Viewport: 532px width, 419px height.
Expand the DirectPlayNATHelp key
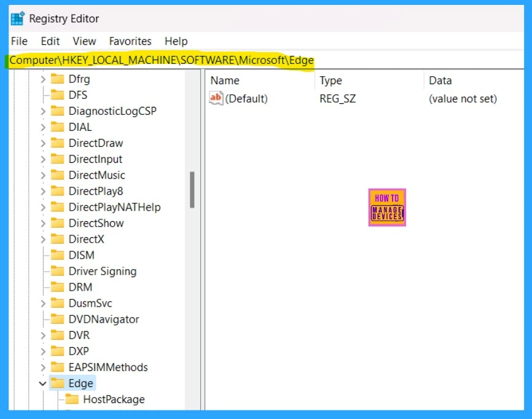point(43,207)
